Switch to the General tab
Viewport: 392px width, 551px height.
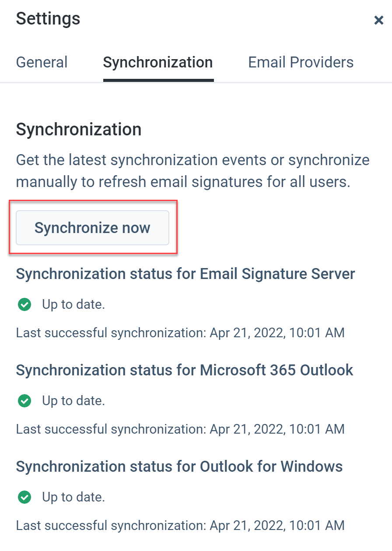[42, 62]
